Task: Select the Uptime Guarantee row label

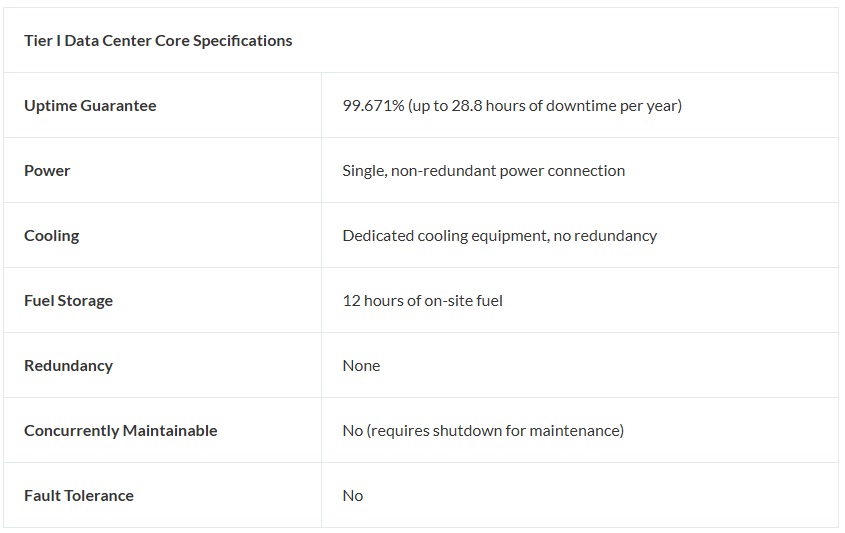Action: coord(90,106)
